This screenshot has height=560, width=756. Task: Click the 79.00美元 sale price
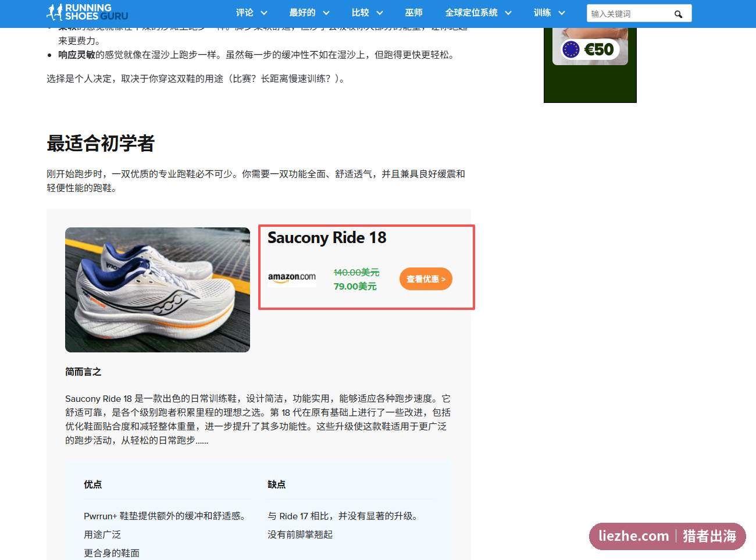tap(355, 286)
